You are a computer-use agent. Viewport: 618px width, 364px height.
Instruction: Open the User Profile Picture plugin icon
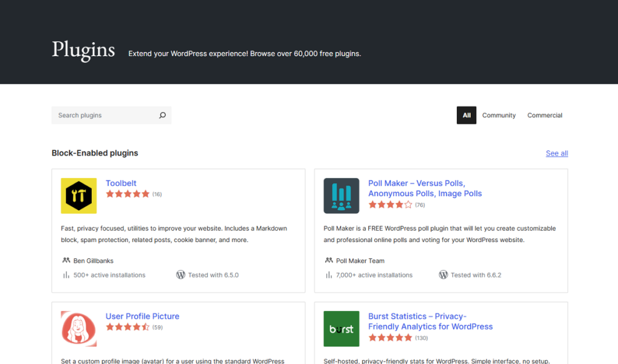point(79,328)
